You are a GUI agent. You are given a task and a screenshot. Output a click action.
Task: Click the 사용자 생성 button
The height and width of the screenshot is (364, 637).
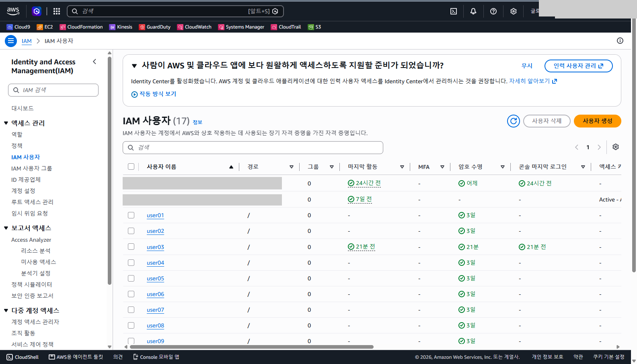[598, 121]
